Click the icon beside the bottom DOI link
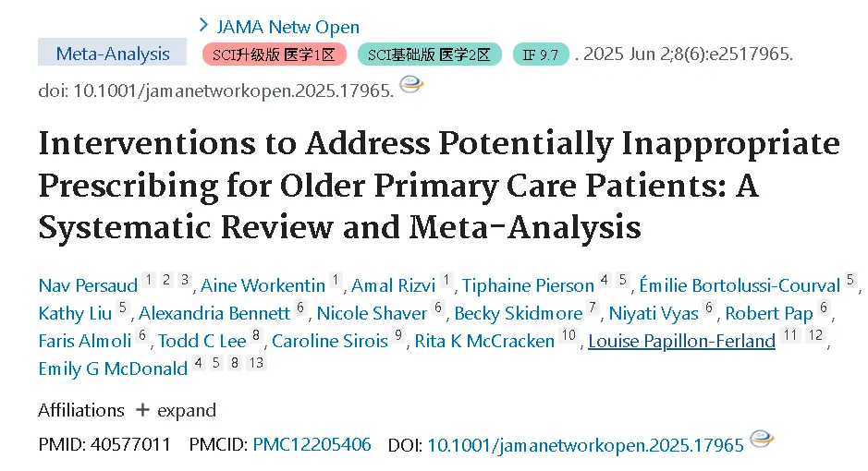Image resolution: width=868 pixels, height=471 pixels. [762, 439]
